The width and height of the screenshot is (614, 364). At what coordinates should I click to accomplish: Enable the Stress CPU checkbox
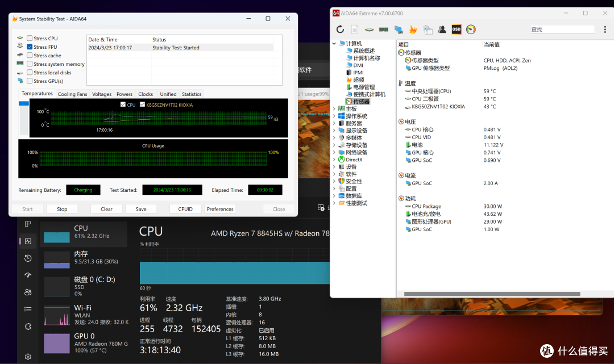tap(30, 38)
